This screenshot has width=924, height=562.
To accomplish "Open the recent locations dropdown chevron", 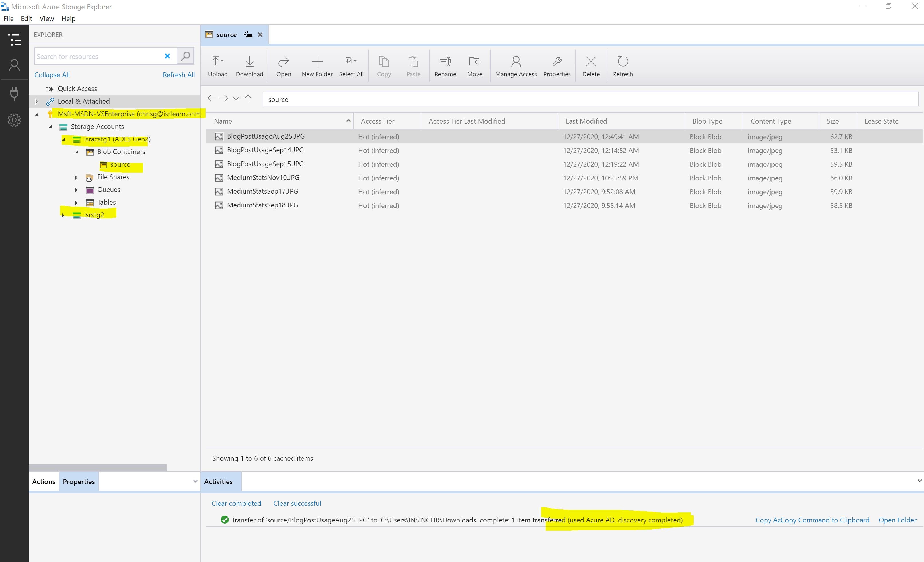I will coord(236,99).
